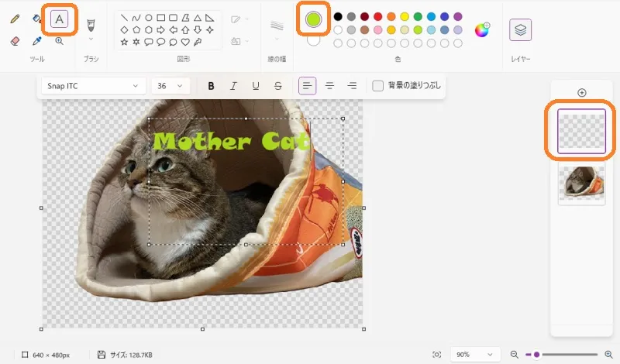Choose the pink color swatch
Screen dimensions: 620x364
(378, 30)
